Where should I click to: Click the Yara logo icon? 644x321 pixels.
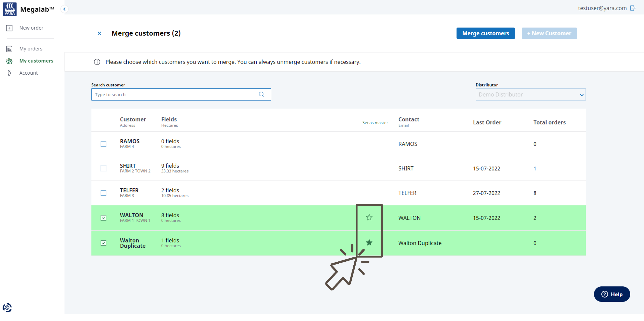10,9
